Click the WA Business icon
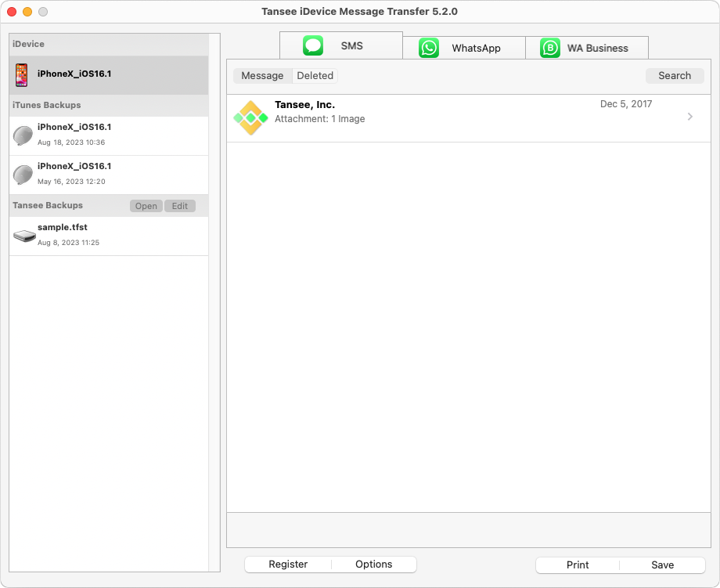The image size is (720, 588). click(x=549, y=48)
